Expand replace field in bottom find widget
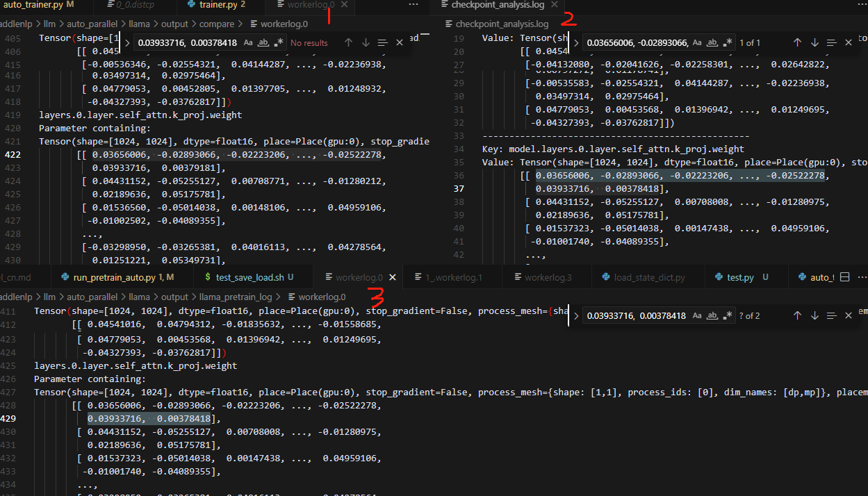 (x=575, y=315)
